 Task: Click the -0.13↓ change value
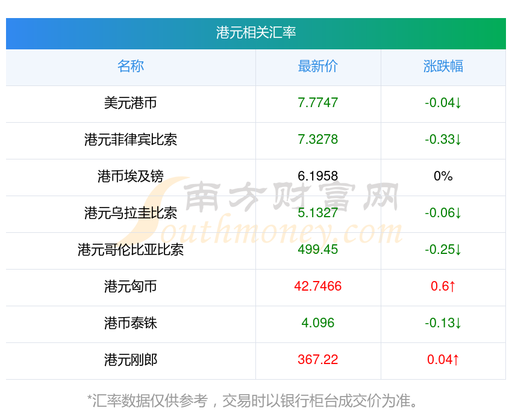coord(443,323)
